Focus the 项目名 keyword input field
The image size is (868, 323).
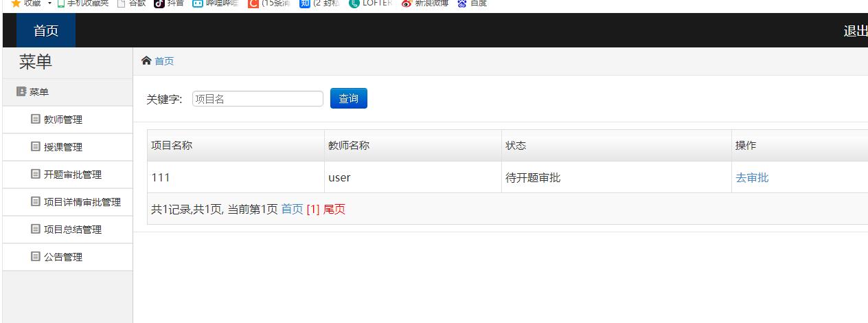(x=258, y=99)
